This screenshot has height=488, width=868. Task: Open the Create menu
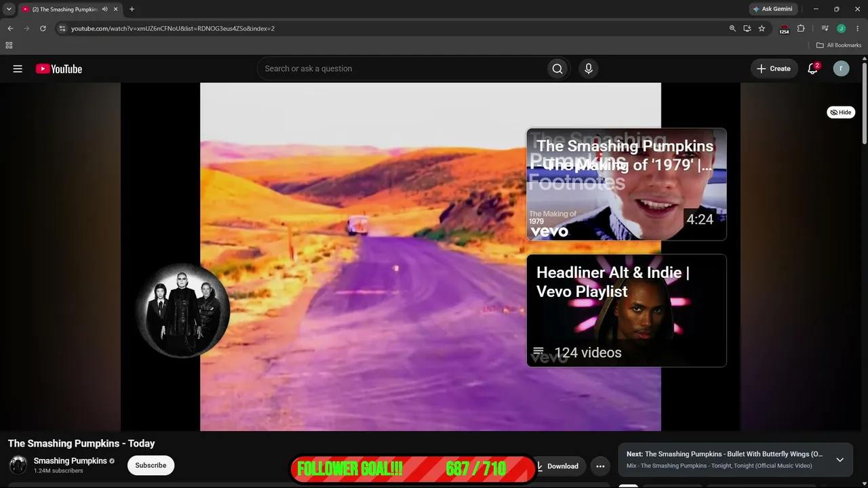click(x=774, y=68)
